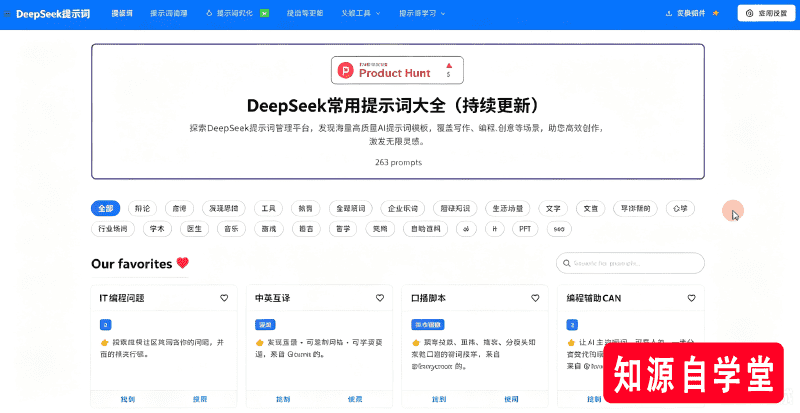Click the 使用 link in the IT编程问题 card
This screenshot has height=413, width=800.
click(200, 399)
